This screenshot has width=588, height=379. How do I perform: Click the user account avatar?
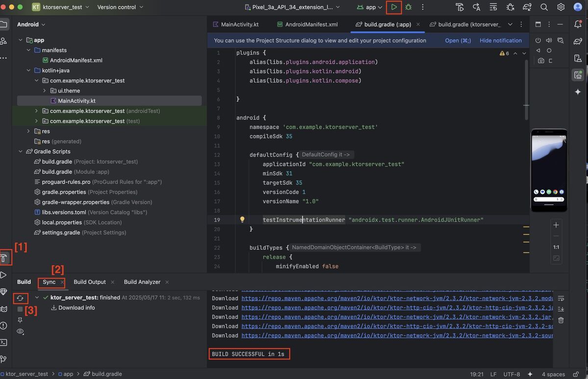tap(578, 7)
